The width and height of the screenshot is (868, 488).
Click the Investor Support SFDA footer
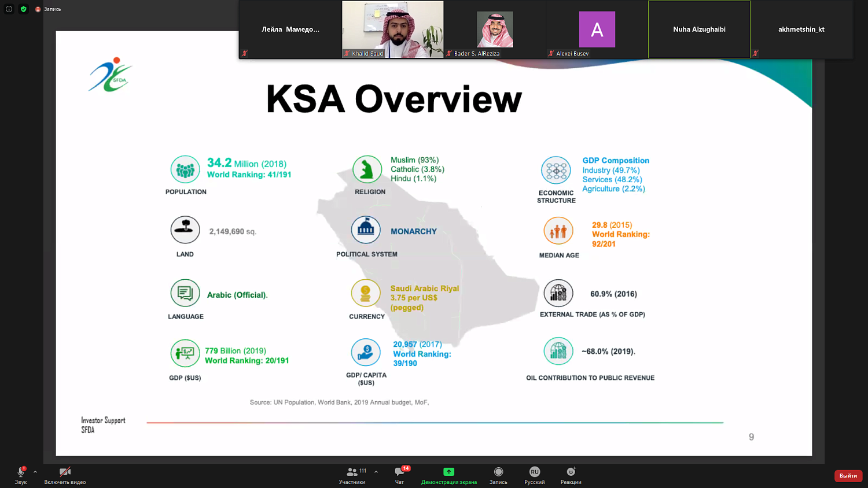point(103,425)
